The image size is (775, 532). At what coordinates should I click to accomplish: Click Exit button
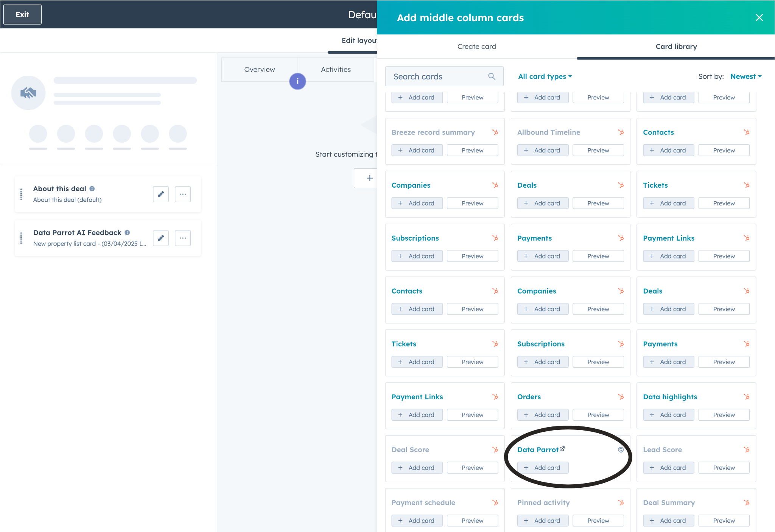point(22,14)
